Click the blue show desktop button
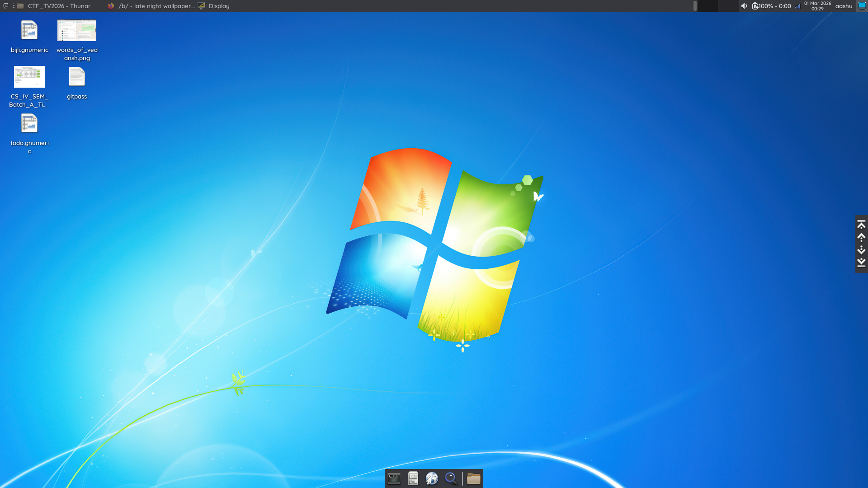This screenshot has height=488, width=868. pos(862,6)
